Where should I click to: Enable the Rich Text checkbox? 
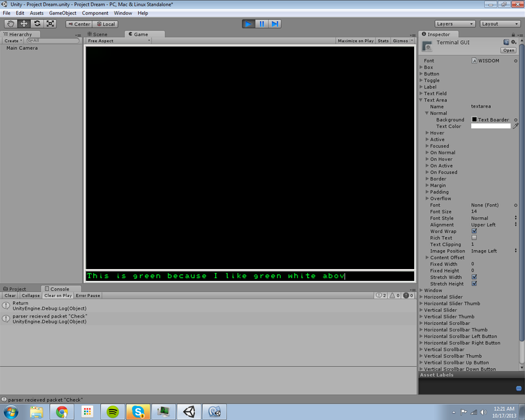(x=474, y=238)
